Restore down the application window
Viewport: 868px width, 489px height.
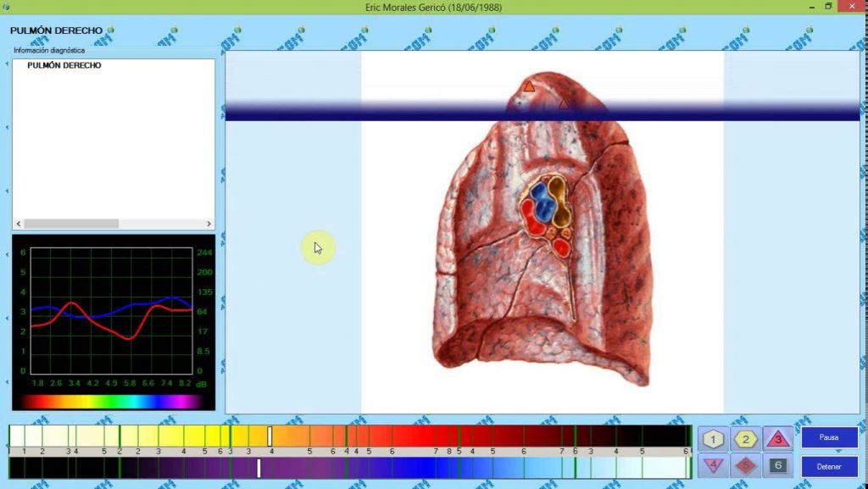click(828, 7)
